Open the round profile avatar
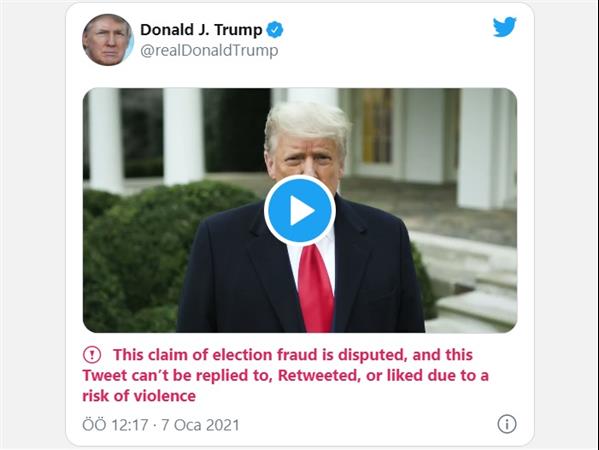Screen dimensions: 599x450 click(108, 40)
